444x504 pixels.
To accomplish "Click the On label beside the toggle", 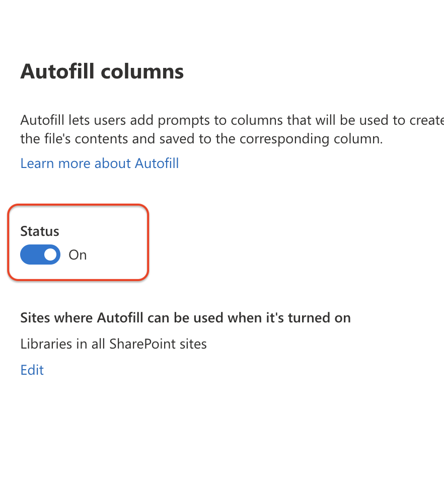I will point(78,255).
